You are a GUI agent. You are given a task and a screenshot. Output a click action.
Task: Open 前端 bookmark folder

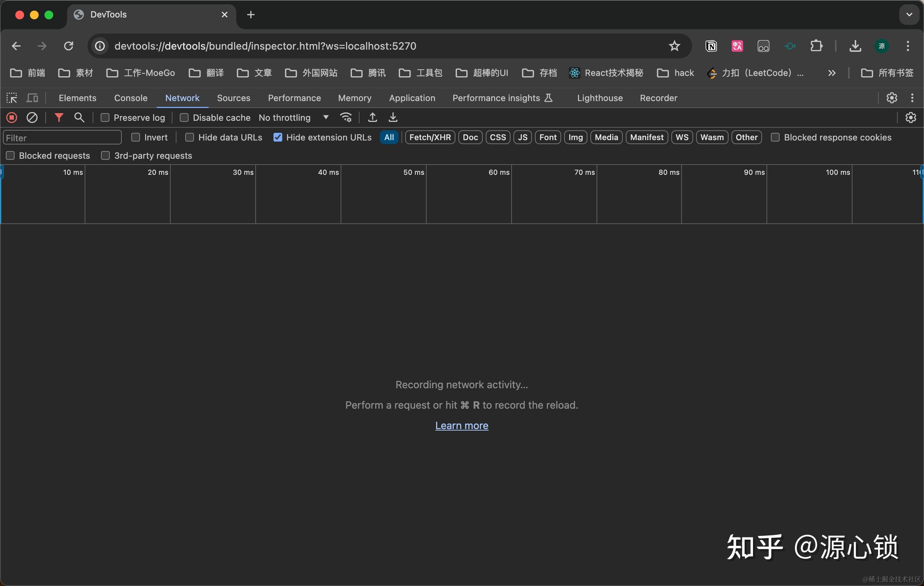click(28, 73)
